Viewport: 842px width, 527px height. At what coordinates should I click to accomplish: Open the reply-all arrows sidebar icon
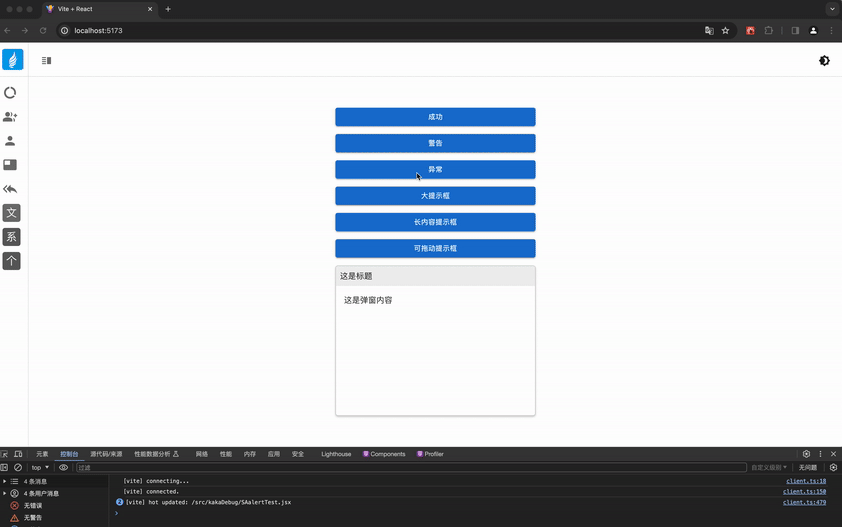[x=10, y=189]
